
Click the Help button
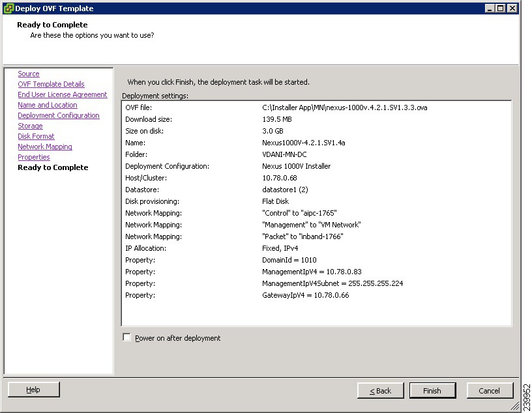pos(34,390)
